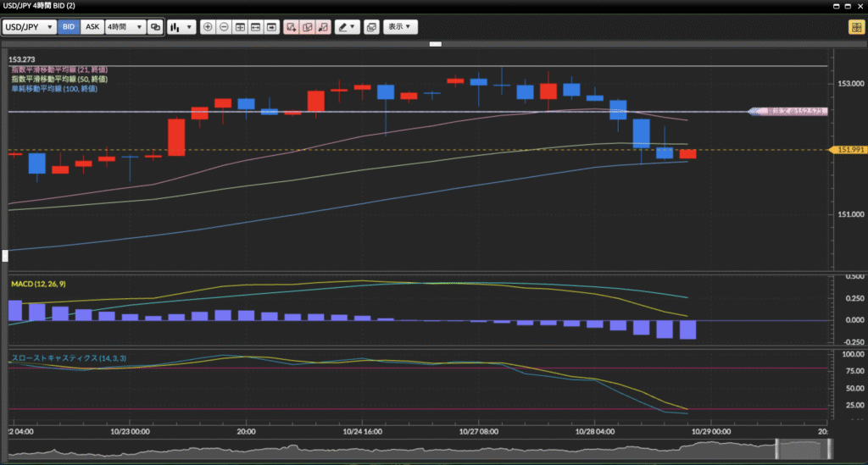Open the USD/JPY currency pair dropdown
The width and height of the screenshot is (868, 465).
click(30, 27)
